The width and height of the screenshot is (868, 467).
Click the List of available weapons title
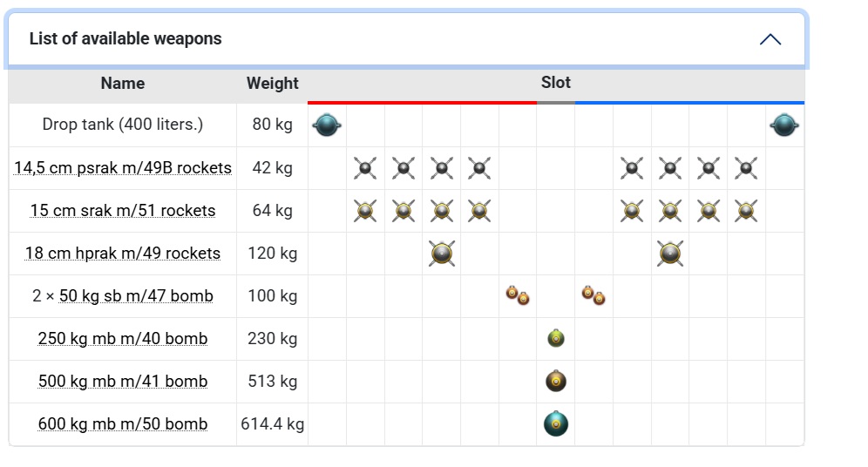(x=125, y=39)
